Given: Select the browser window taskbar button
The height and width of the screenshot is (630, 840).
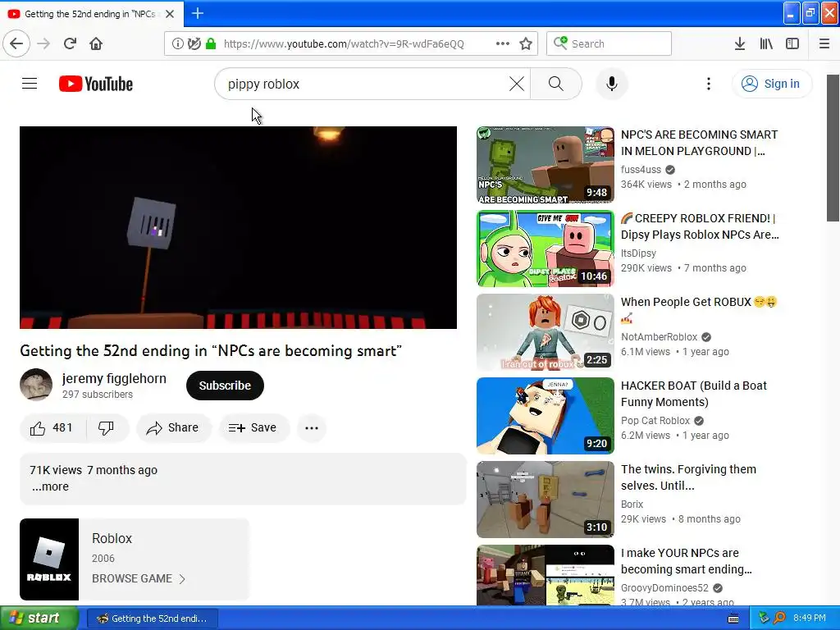Looking at the screenshot, I should click(152, 619).
